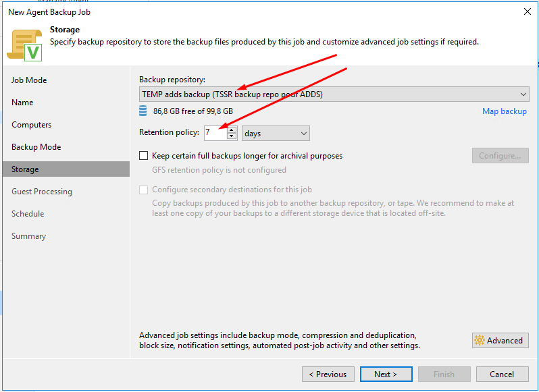This screenshot has height=392, width=539.
Task: Close the New Agent Backup Job dialog
Action: tap(528, 11)
